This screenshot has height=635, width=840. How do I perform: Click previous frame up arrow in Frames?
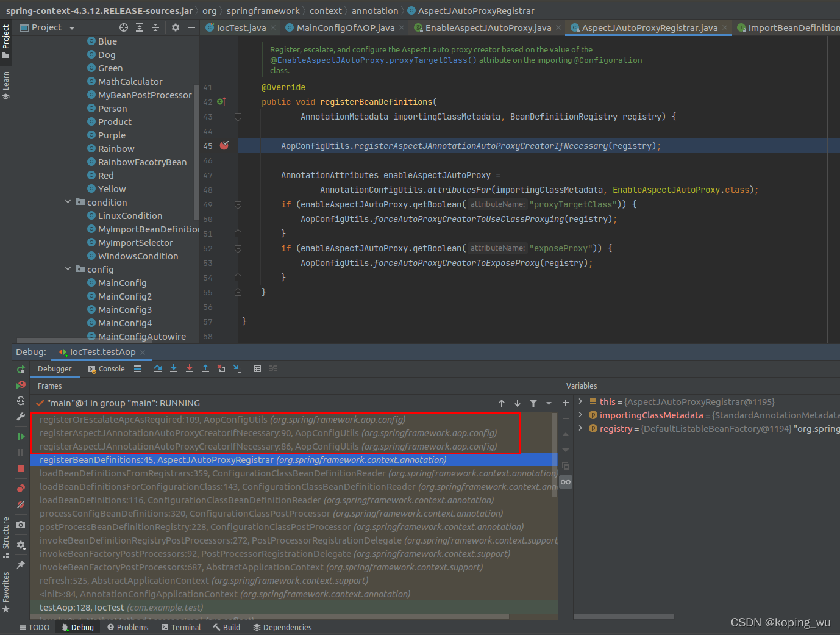point(502,403)
